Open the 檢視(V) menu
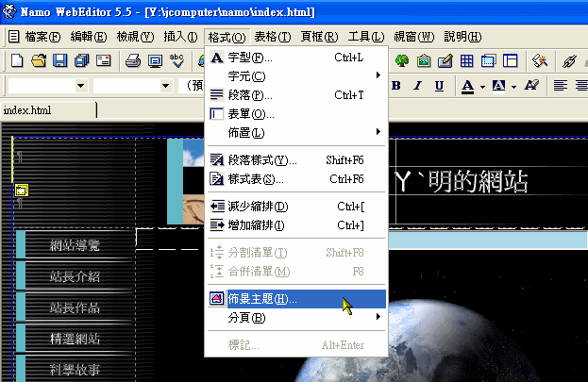The height and width of the screenshot is (382, 588). click(x=135, y=37)
